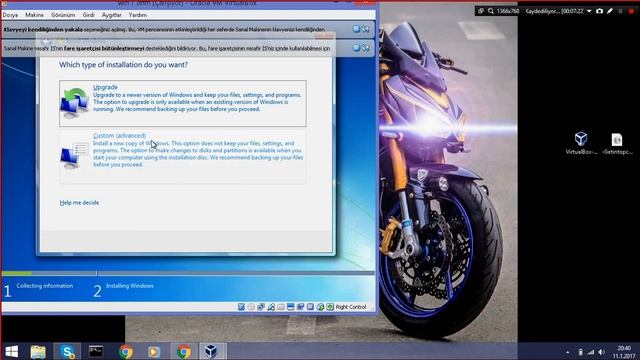640x360 pixels.
Task: Click the volume speaker tray icon
Action: click(x=602, y=352)
